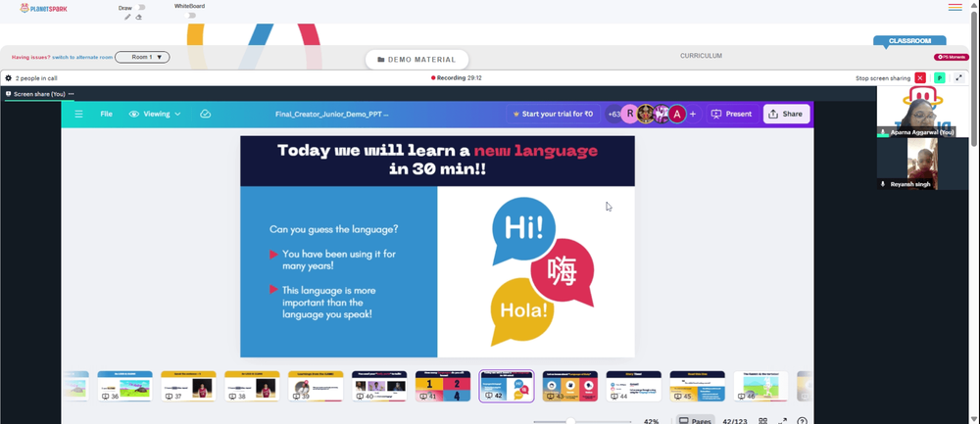This screenshot has width=980, height=424.
Task: Click the red stop screen sharing X
Action: [920, 78]
